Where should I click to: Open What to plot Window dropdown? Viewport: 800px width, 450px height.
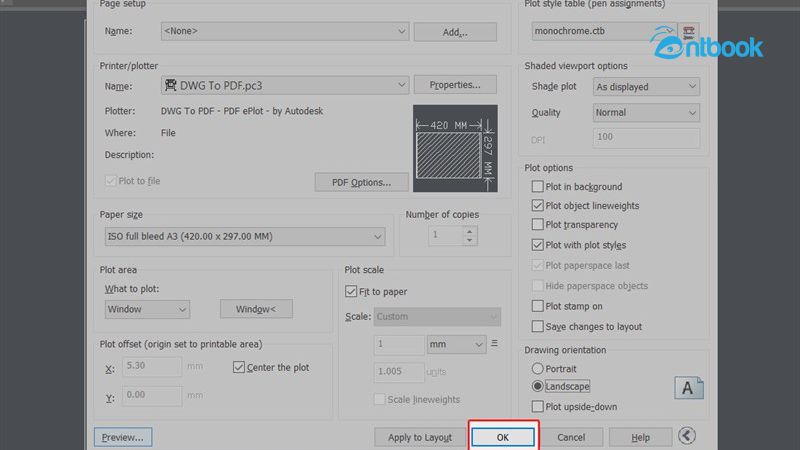click(x=147, y=309)
